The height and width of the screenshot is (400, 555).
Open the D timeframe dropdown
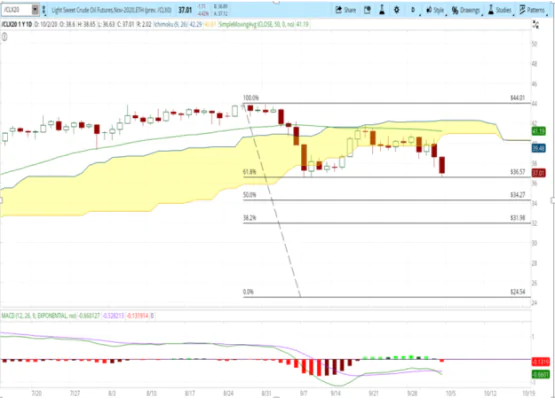click(414, 10)
